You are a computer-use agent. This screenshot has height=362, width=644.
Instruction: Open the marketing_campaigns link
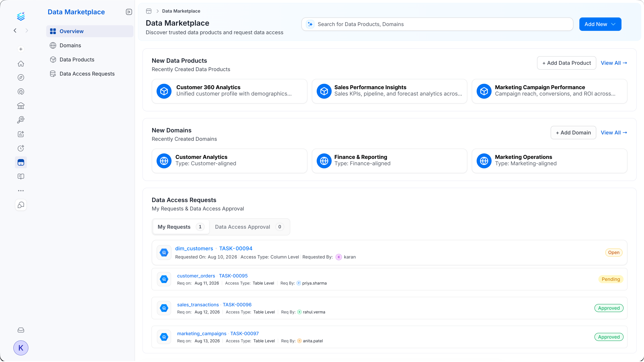pos(202,334)
